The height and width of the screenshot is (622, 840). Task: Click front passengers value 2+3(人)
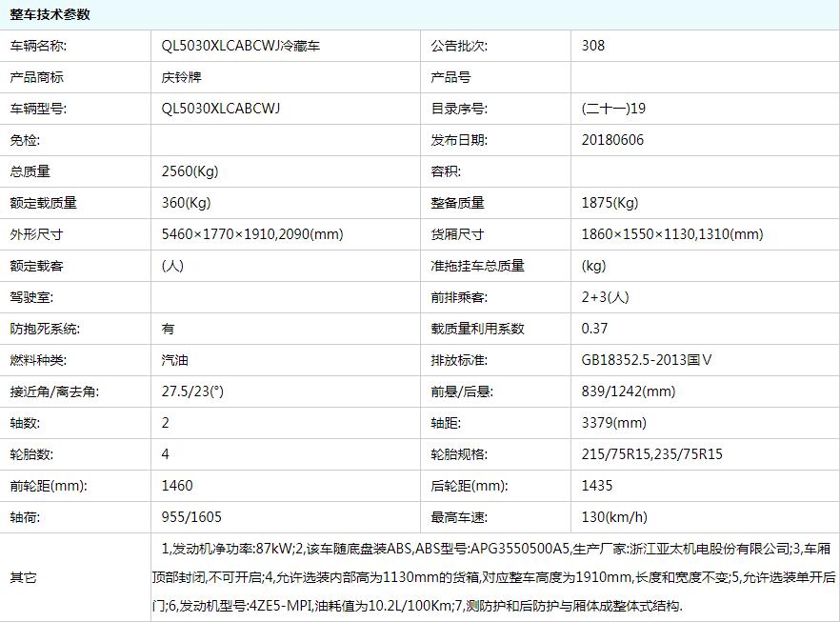(x=605, y=297)
